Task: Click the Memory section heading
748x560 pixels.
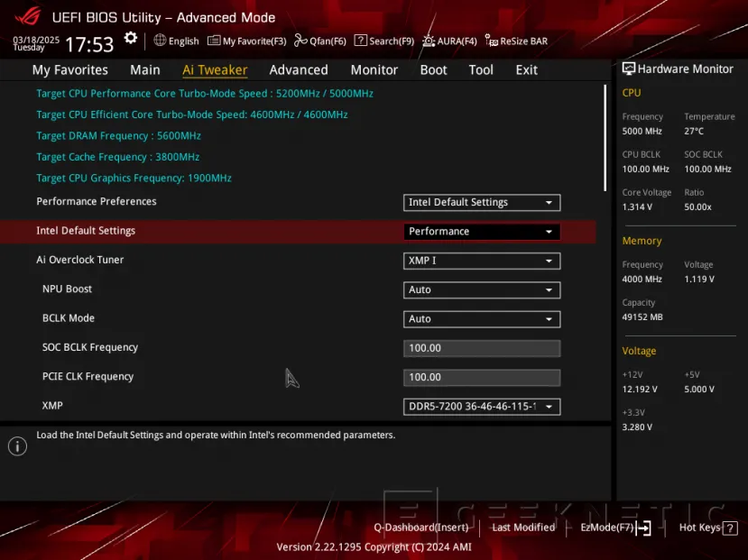Action: coord(642,241)
